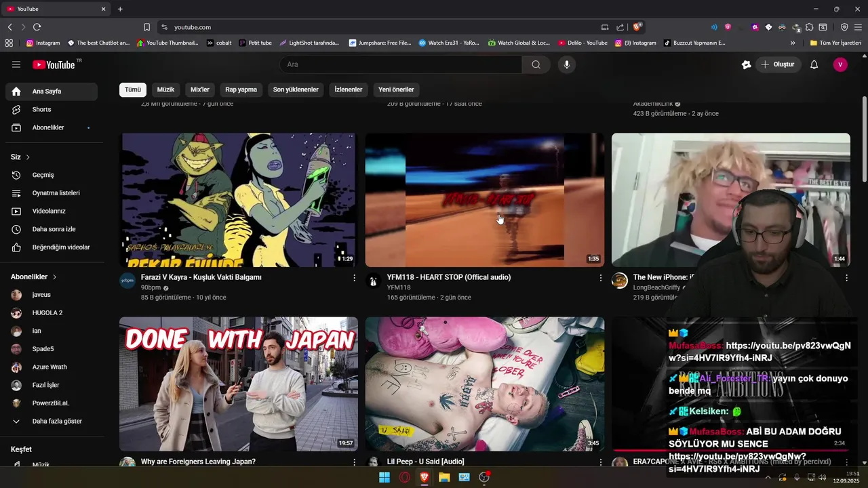Open the YFM118 channel avatar
This screenshot has height=488, width=868.
(374, 281)
